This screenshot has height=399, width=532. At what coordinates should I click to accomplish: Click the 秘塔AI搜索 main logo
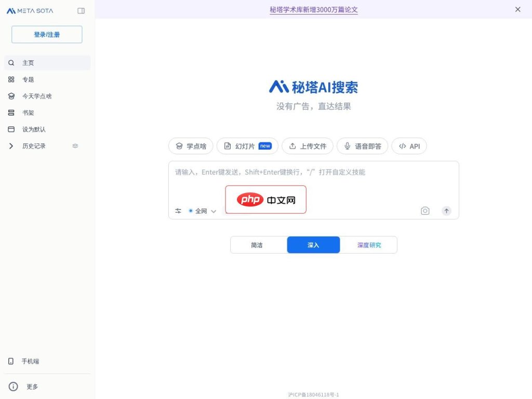(x=313, y=87)
